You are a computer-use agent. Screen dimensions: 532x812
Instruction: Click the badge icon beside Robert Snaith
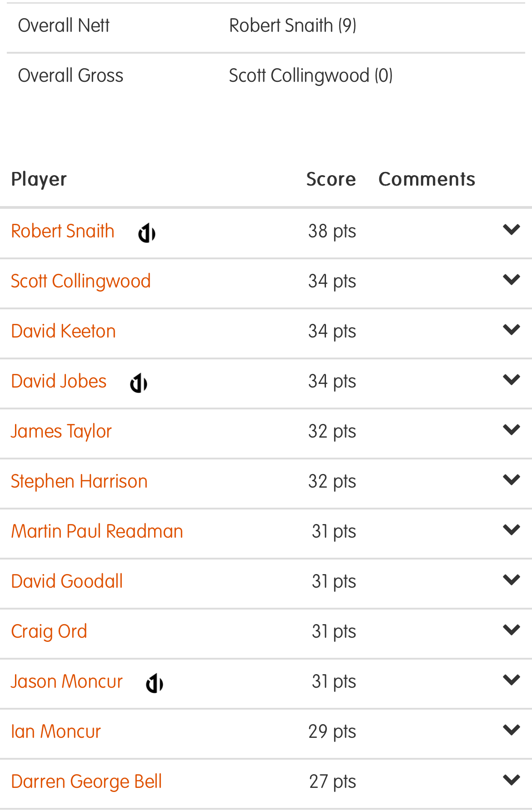click(x=147, y=233)
